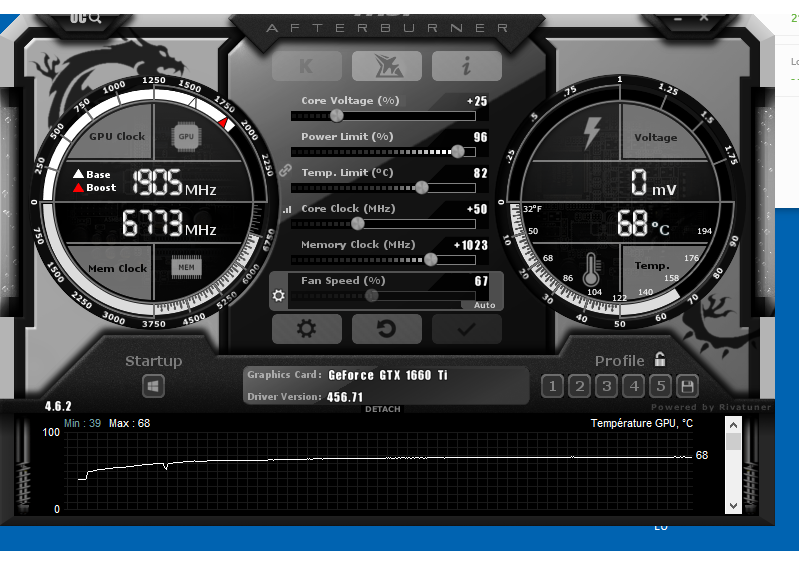The height and width of the screenshot is (564, 799).
Task: Open the OC Scanner button
Action: tap(85, 18)
